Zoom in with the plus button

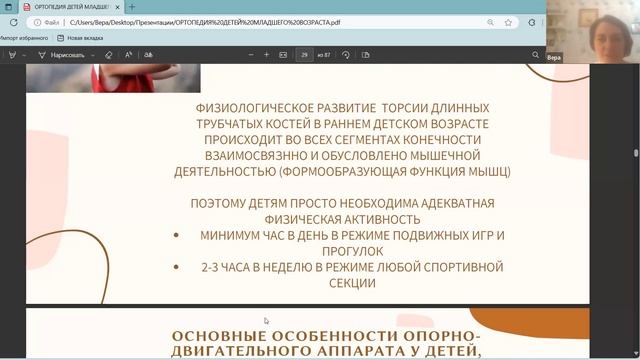click(267, 55)
